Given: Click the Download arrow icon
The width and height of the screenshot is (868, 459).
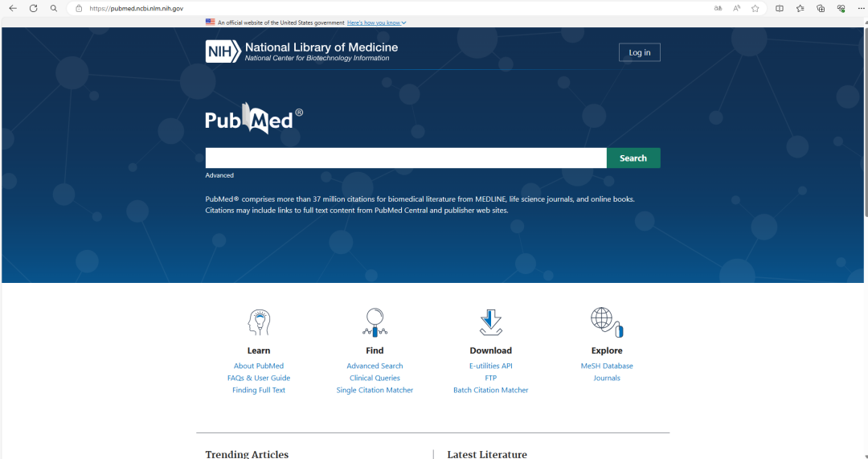Looking at the screenshot, I should point(491,322).
